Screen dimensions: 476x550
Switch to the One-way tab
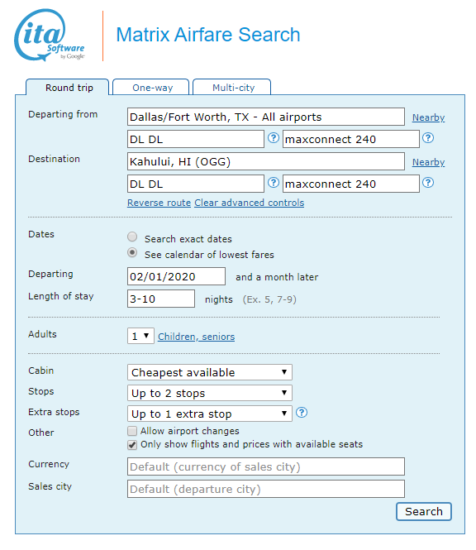coord(152,87)
